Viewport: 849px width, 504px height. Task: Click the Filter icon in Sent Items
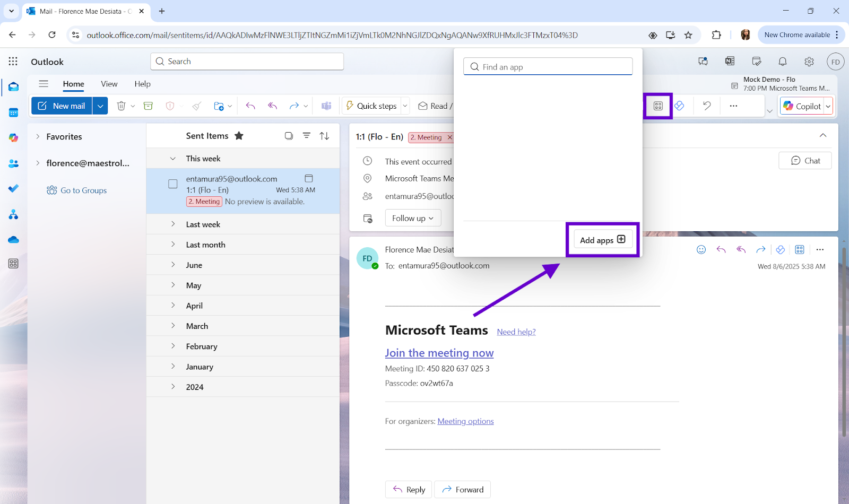click(x=307, y=136)
